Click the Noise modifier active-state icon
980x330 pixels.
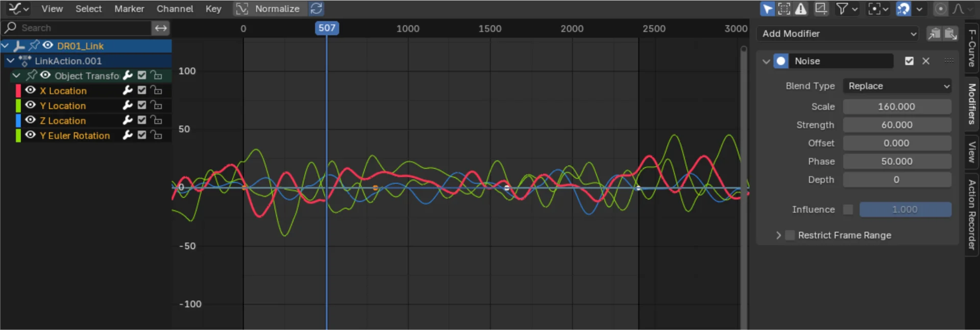pos(781,61)
